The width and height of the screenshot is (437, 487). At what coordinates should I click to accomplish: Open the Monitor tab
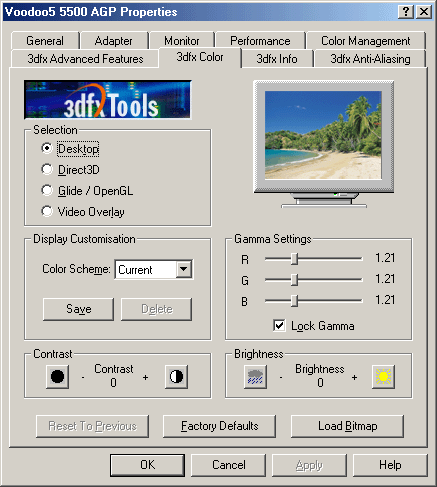point(182,41)
